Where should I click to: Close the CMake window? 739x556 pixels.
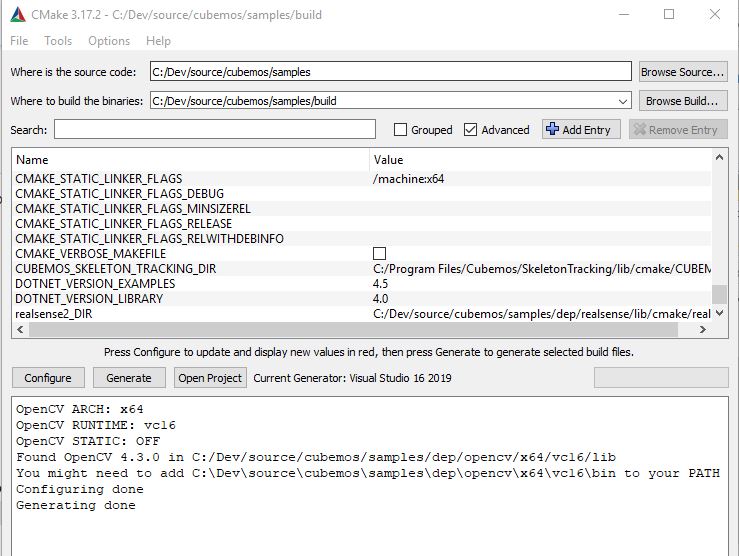(713, 14)
